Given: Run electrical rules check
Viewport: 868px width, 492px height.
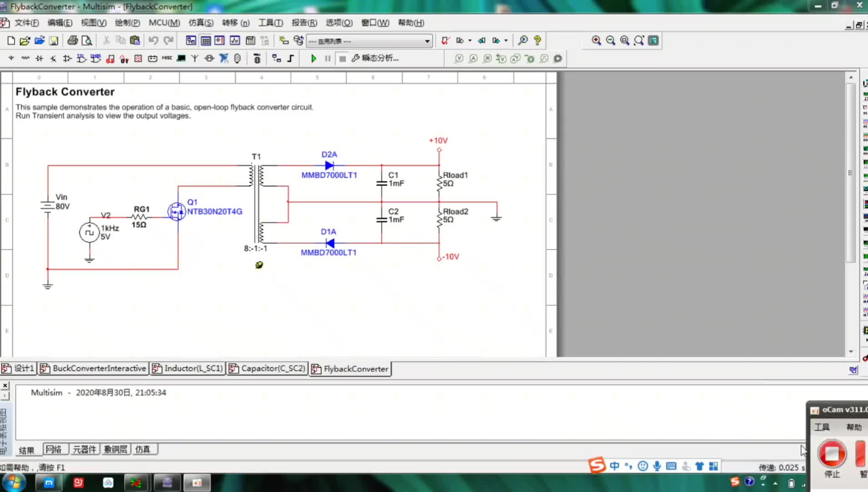Looking at the screenshot, I should (445, 41).
